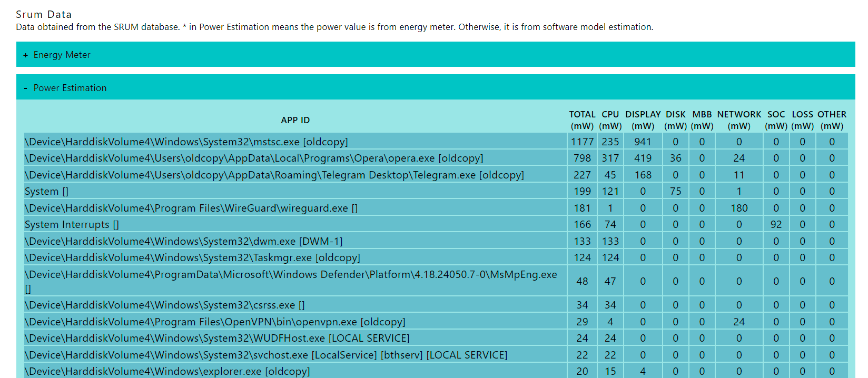Select the Telegram.exe [oldcopy] row

(436, 175)
